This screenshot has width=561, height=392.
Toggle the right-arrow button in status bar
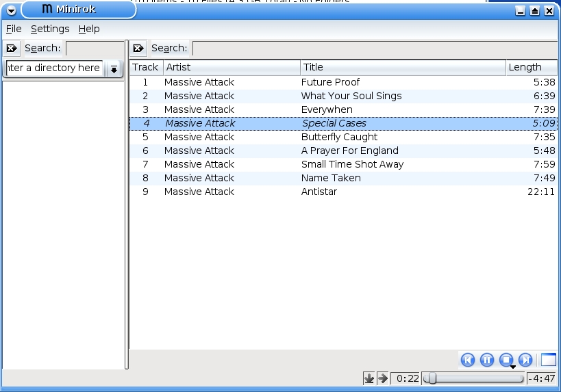coord(382,378)
